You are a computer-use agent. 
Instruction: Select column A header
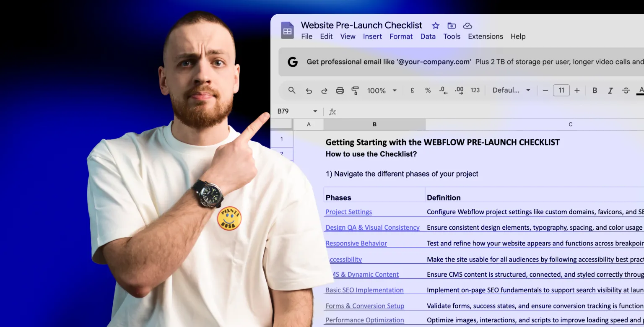pos(309,124)
